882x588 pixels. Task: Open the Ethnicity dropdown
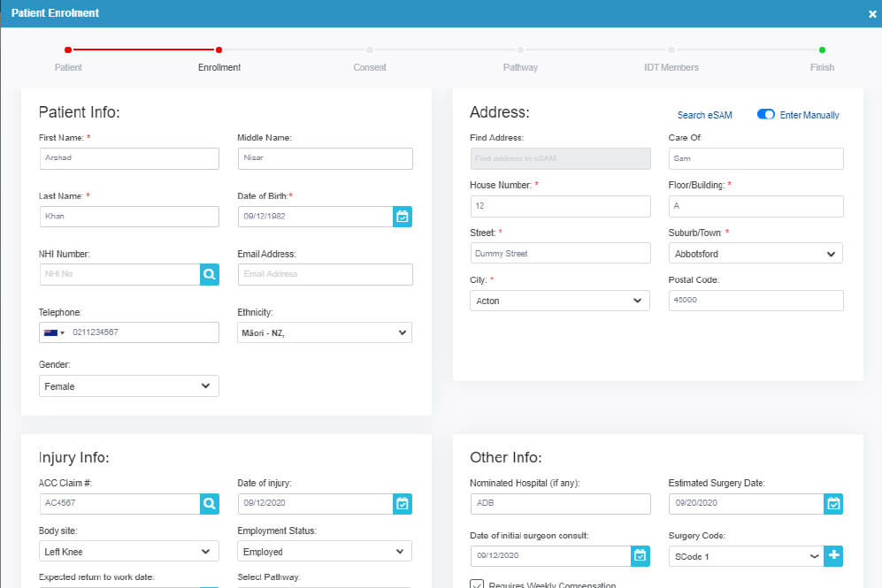325,332
